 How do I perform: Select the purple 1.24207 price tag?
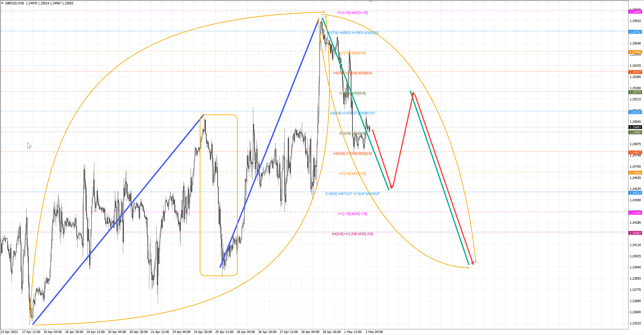[635, 233]
